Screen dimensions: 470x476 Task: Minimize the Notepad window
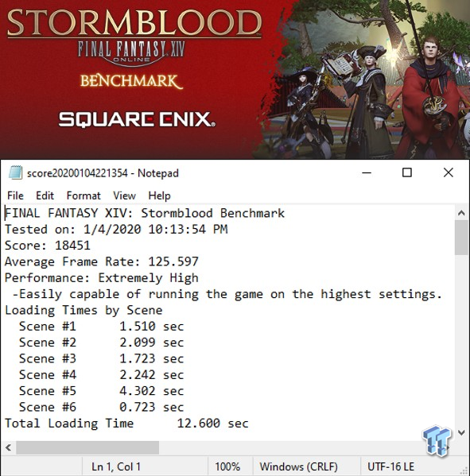pos(367,172)
